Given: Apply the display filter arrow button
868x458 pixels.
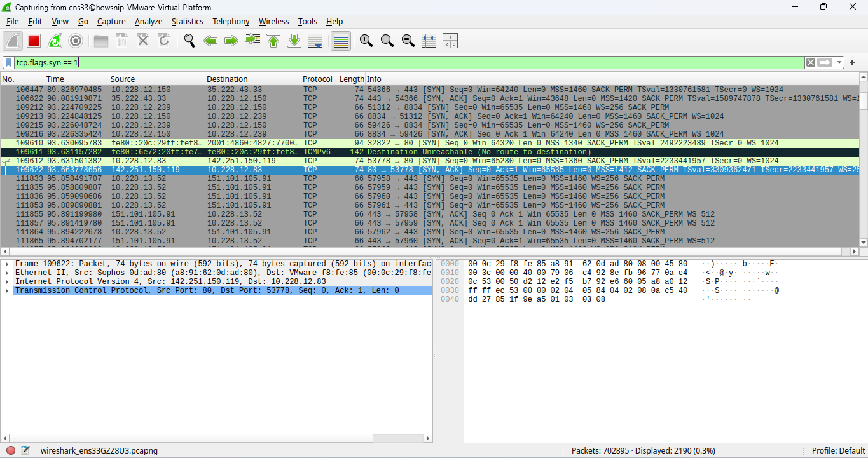Looking at the screenshot, I should click(825, 62).
